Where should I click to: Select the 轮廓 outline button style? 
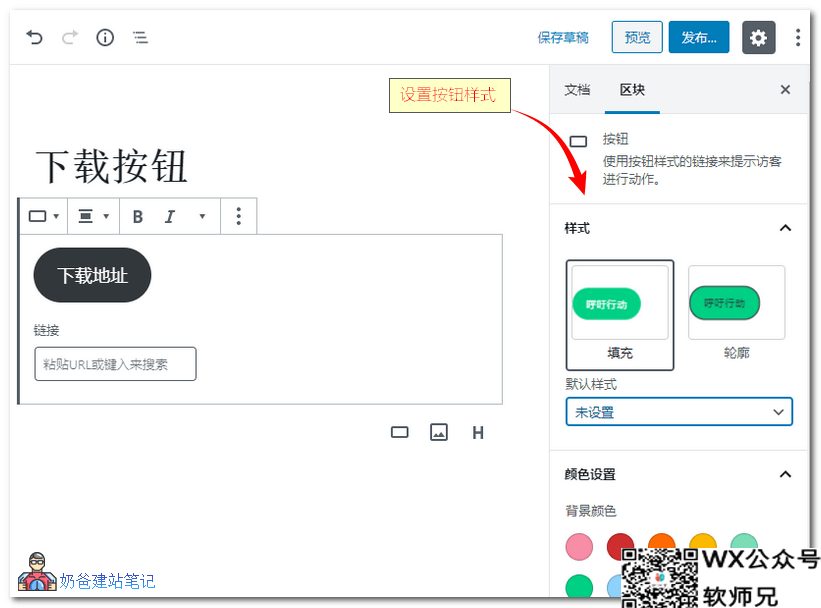tap(736, 314)
